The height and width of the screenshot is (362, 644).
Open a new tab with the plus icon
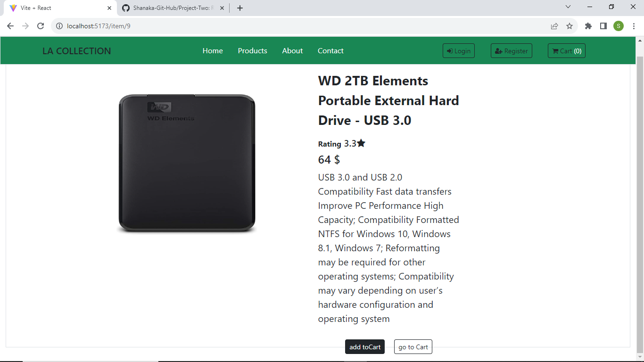tap(240, 8)
